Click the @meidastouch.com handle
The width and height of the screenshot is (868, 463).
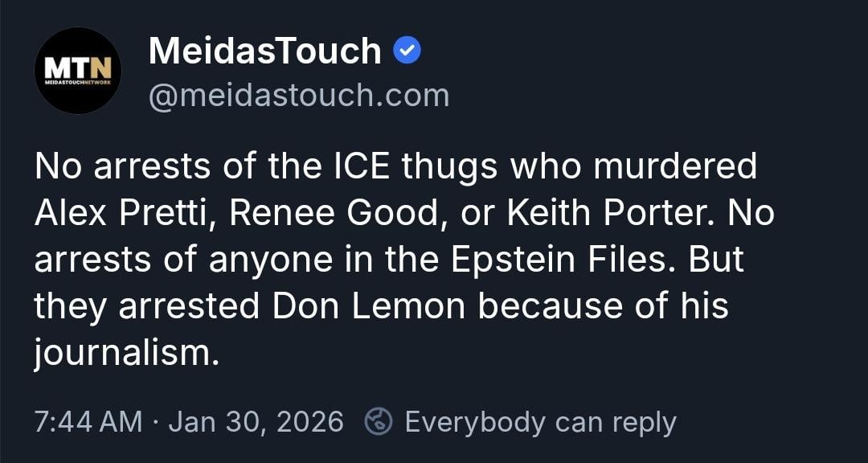(x=299, y=96)
